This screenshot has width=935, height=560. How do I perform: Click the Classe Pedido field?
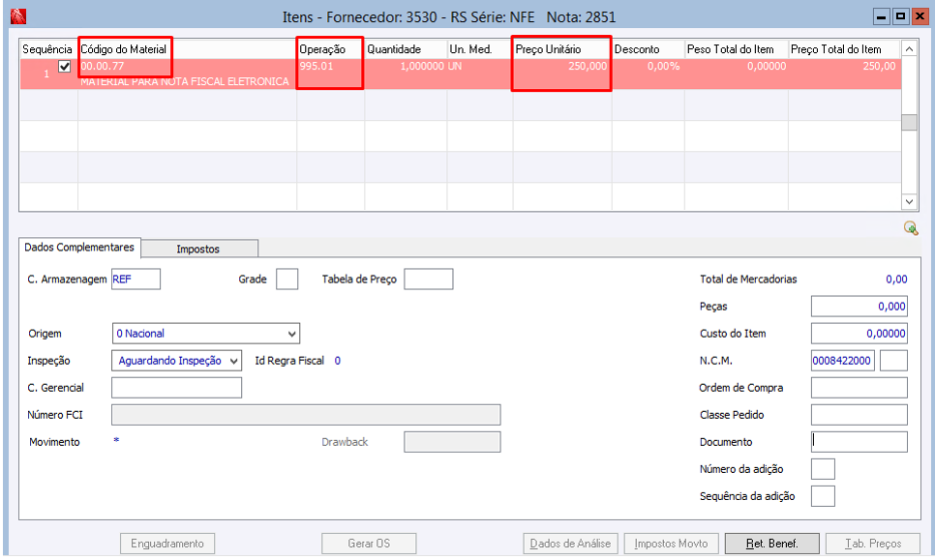pos(860,415)
